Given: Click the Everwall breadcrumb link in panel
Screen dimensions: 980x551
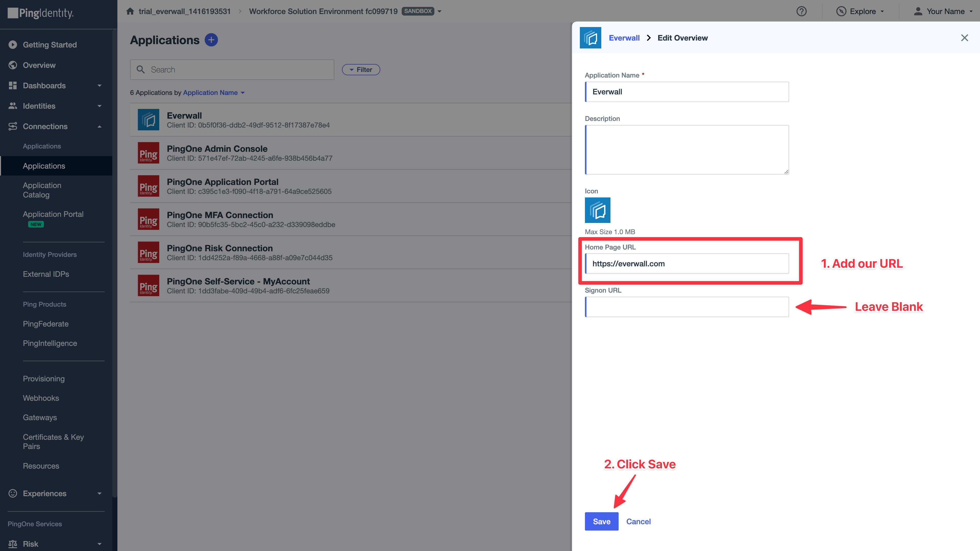Looking at the screenshot, I should 624,38.
